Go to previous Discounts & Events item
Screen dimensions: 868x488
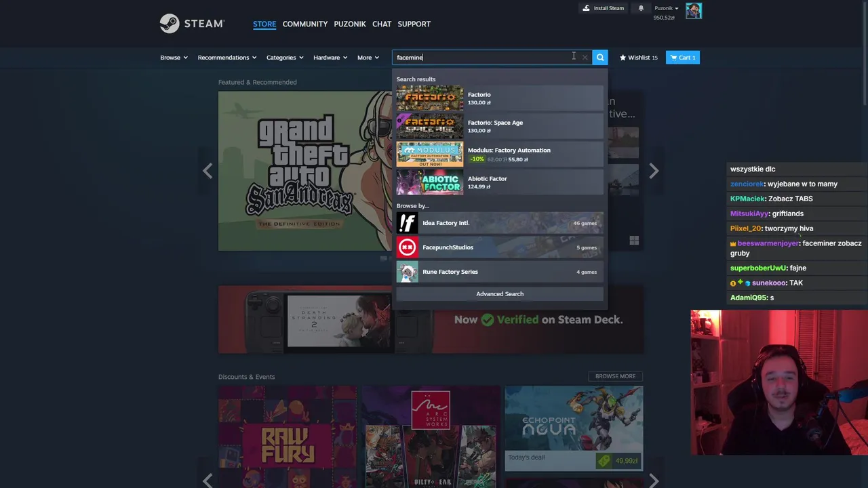[x=208, y=481]
